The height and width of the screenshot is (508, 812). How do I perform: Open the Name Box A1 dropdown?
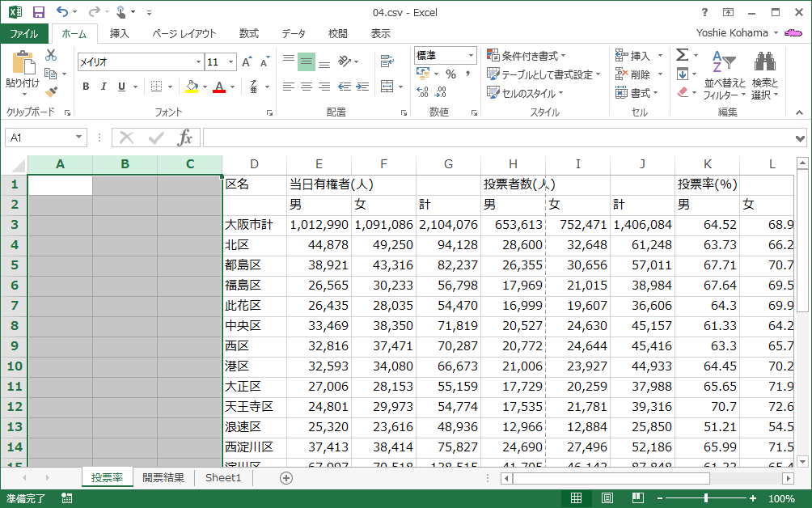pyautogui.click(x=78, y=138)
